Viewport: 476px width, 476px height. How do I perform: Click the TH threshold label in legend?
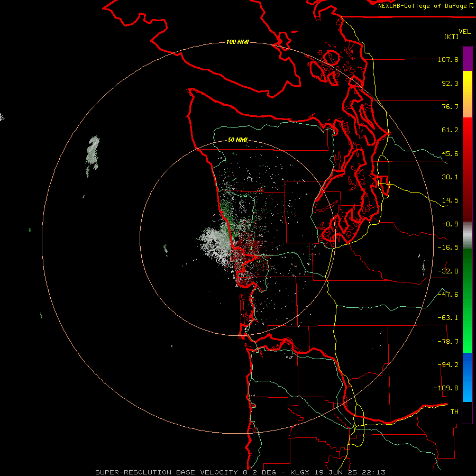click(454, 412)
